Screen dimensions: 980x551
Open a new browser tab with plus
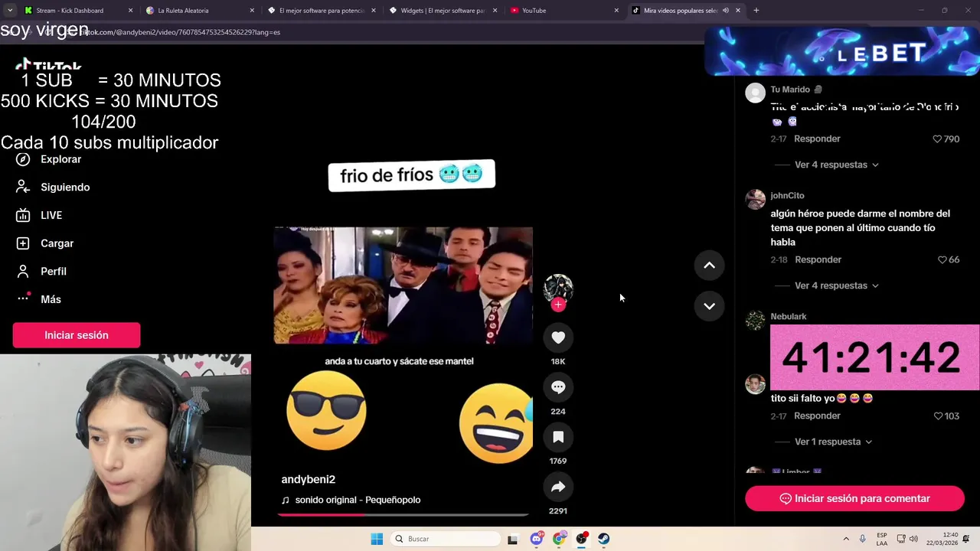click(756, 11)
